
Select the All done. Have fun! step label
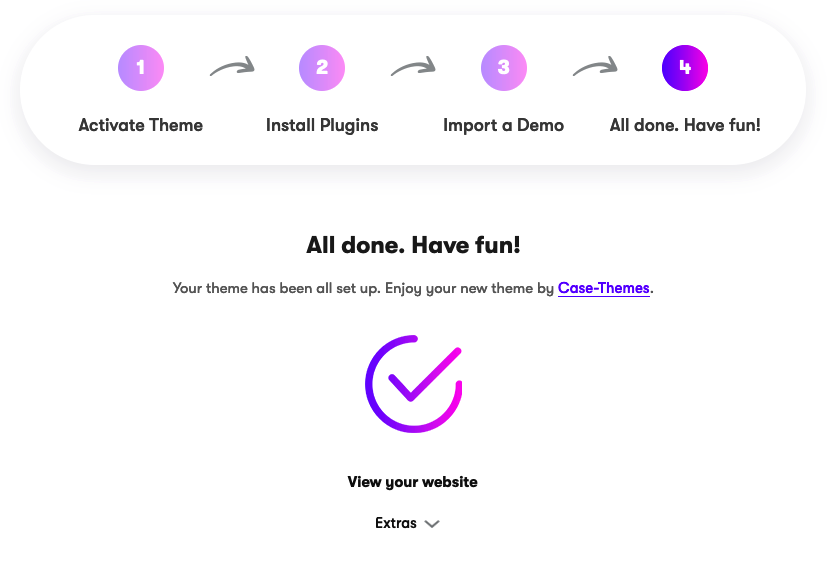click(x=685, y=125)
